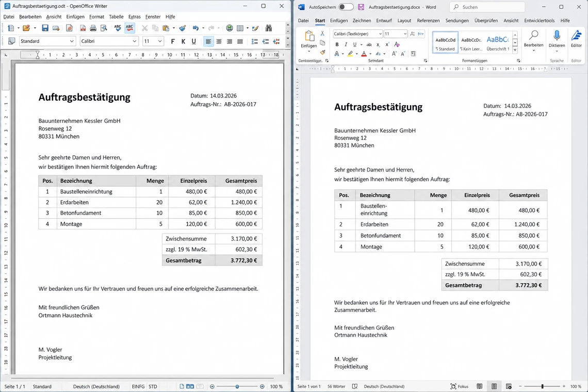Click the Cut scissors icon in OpenOffice
This screenshot has height=392, width=588.
pos(145,28)
